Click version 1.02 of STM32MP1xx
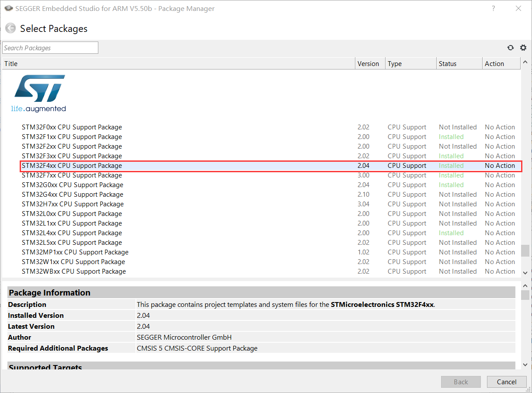This screenshot has width=532, height=393. coord(363,252)
